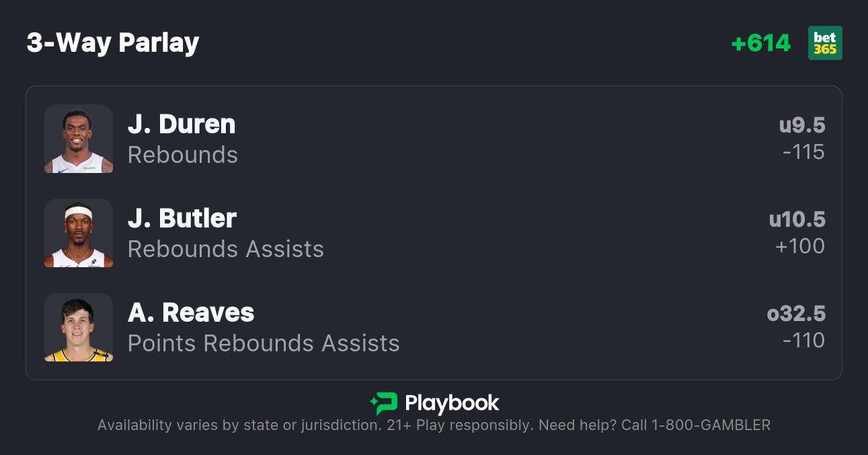This screenshot has height=455, width=868.
Task: Click the -110 odds for Reaves
Action: (x=803, y=341)
